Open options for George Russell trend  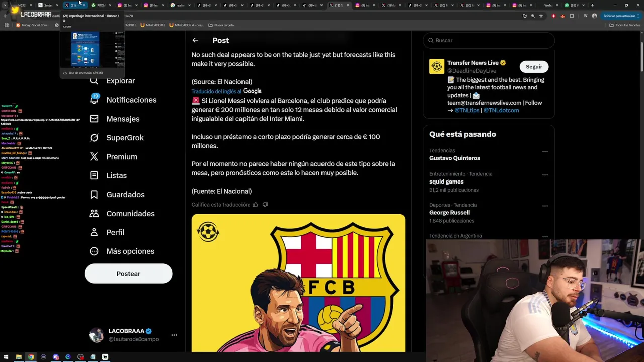click(x=545, y=206)
